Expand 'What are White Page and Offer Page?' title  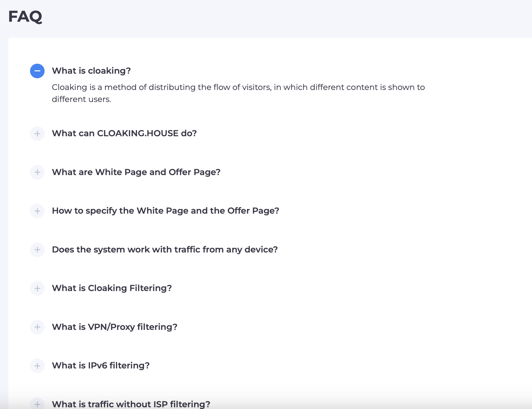point(136,172)
